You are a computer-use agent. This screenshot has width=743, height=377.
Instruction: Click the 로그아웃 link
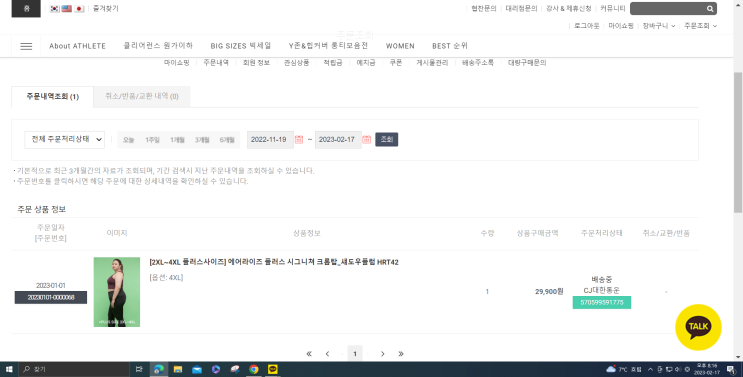[587, 26]
